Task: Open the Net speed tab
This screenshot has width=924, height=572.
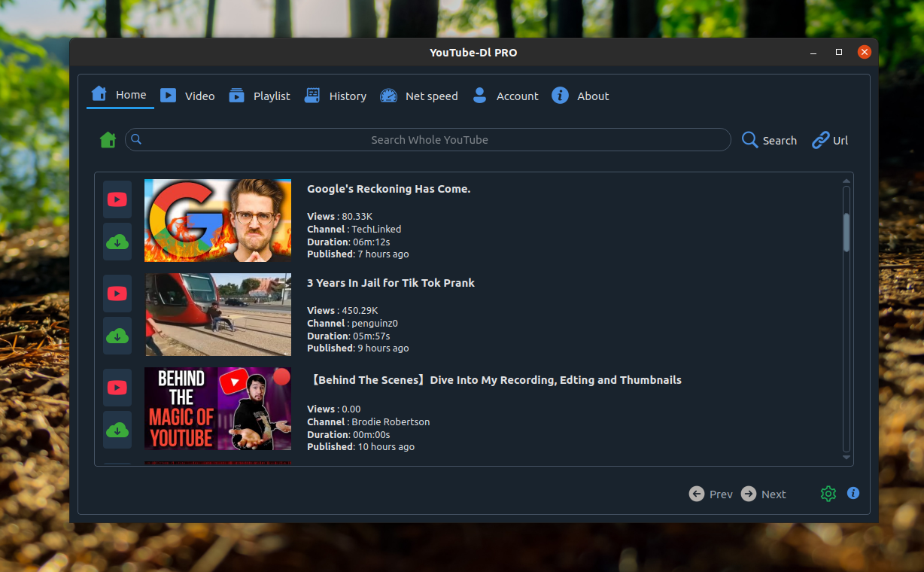Action: tap(419, 96)
